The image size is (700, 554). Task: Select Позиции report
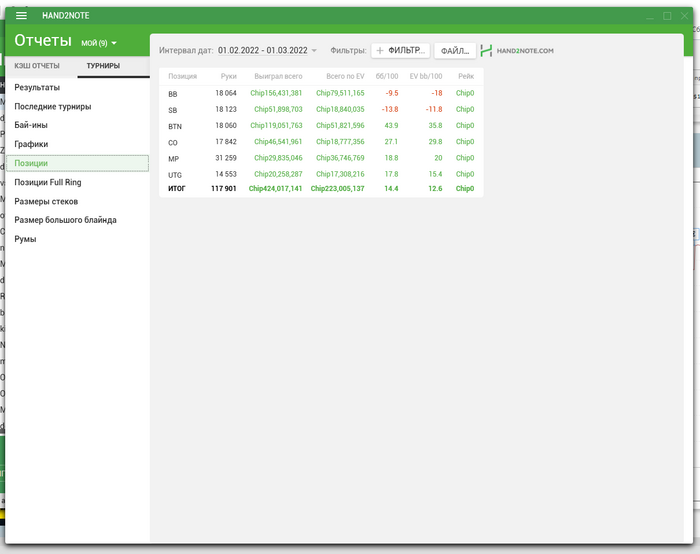pyautogui.click(x=77, y=163)
